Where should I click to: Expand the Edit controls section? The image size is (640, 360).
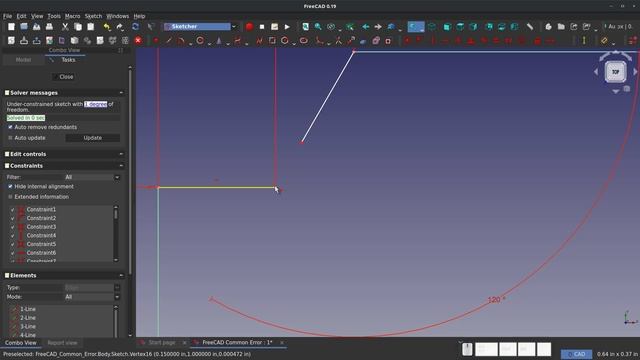121,154
